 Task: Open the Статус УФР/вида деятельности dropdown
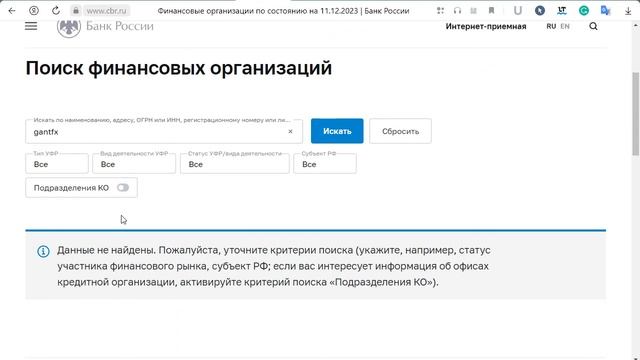pyautogui.click(x=235, y=163)
